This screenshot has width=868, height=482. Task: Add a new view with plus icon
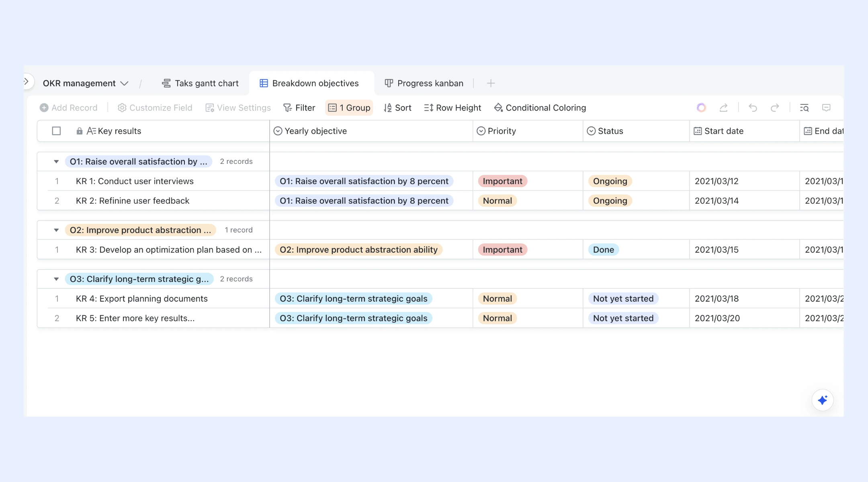pos(491,84)
